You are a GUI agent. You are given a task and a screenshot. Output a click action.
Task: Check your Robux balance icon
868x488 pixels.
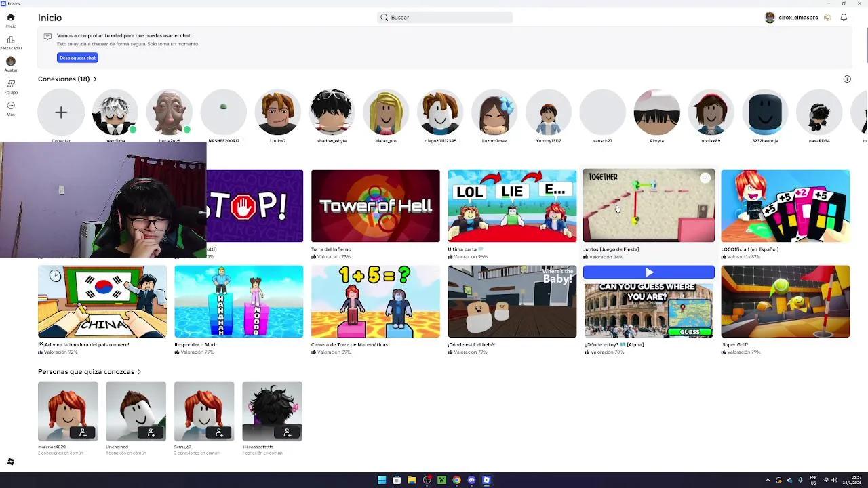[826, 17]
